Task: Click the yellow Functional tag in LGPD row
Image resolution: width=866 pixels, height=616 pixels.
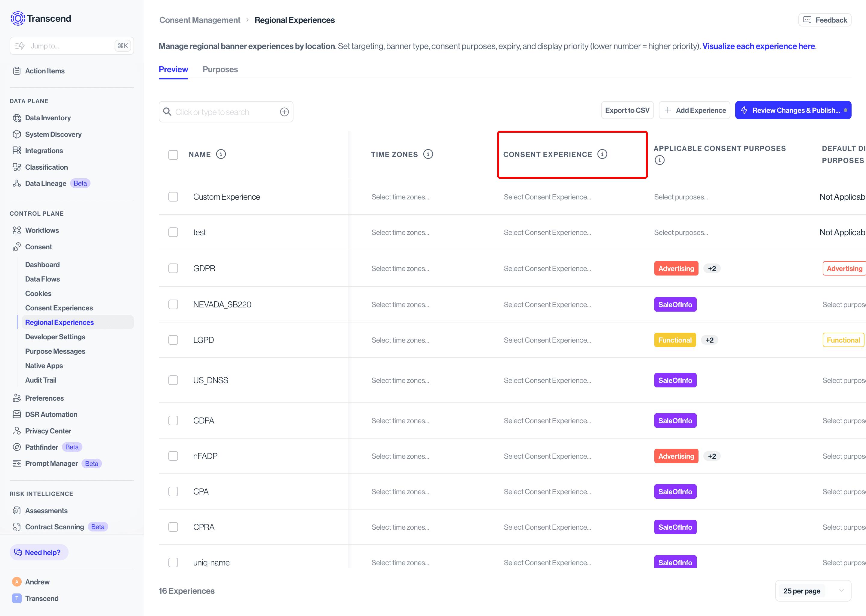Action: [675, 340]
